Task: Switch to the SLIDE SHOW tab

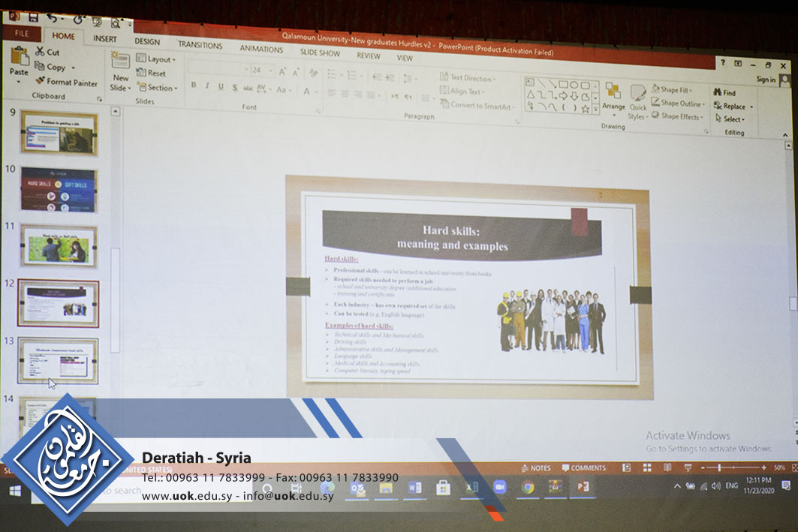Action: [x=320, y=53]
